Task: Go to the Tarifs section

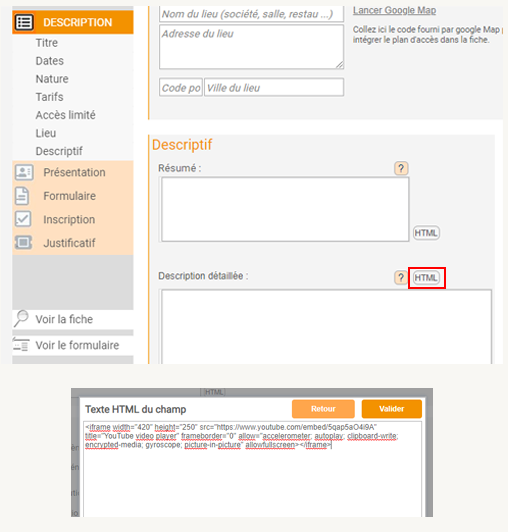Action: (x=50, y=97)
